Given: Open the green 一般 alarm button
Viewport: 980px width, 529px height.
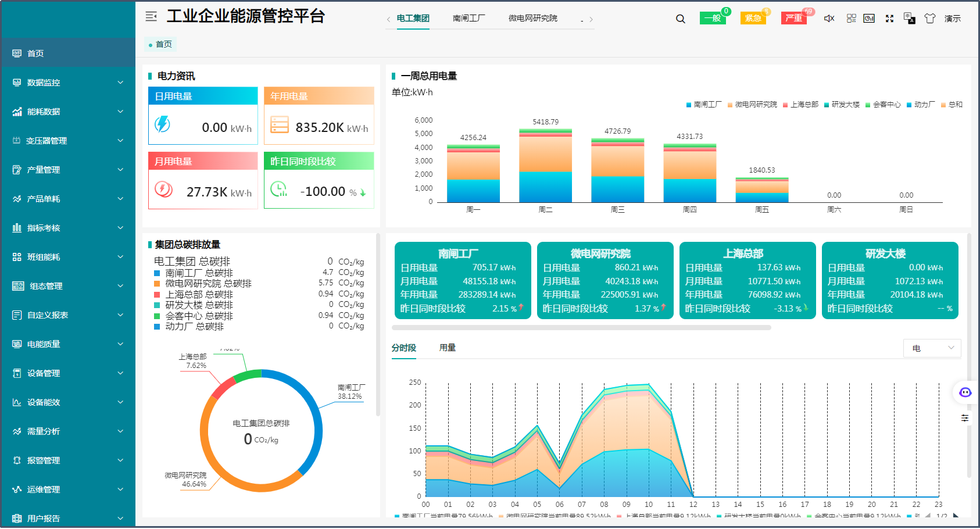Looking at the screenshot, I should click(x=713, y=19).
